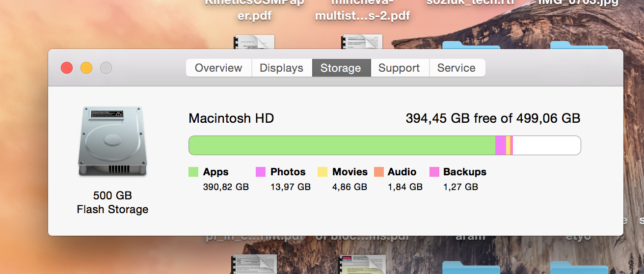Close the About This Mac window
The image size is (644, 274).
67,68
